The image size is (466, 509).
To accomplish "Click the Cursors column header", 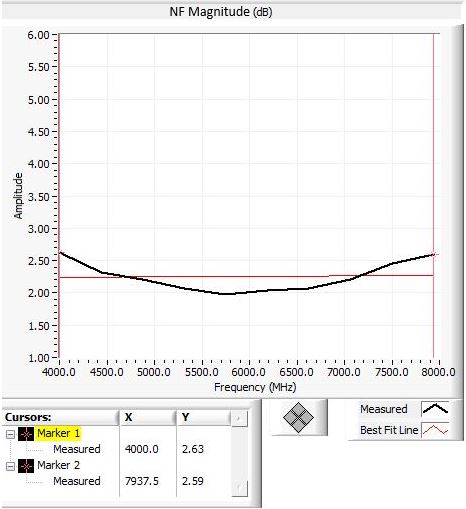I will pyautogui.click(x=60, y=417).
